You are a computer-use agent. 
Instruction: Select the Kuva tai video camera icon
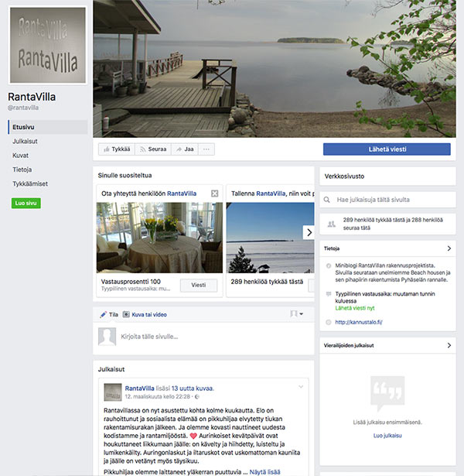click(x=126, y=314)
